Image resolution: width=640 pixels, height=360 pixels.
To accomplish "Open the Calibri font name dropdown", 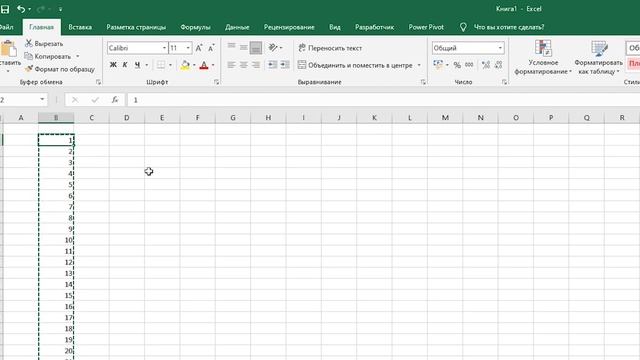I will 164,48.
